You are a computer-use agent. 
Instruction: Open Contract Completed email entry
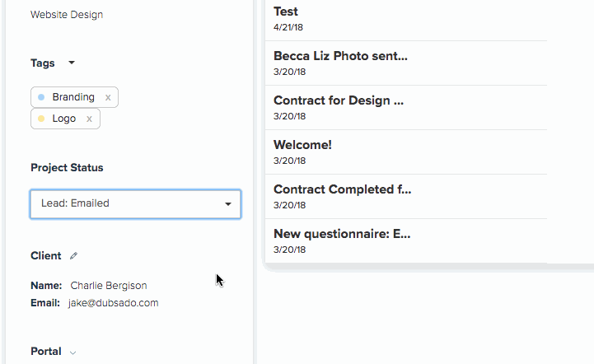(x=406, y=196)
